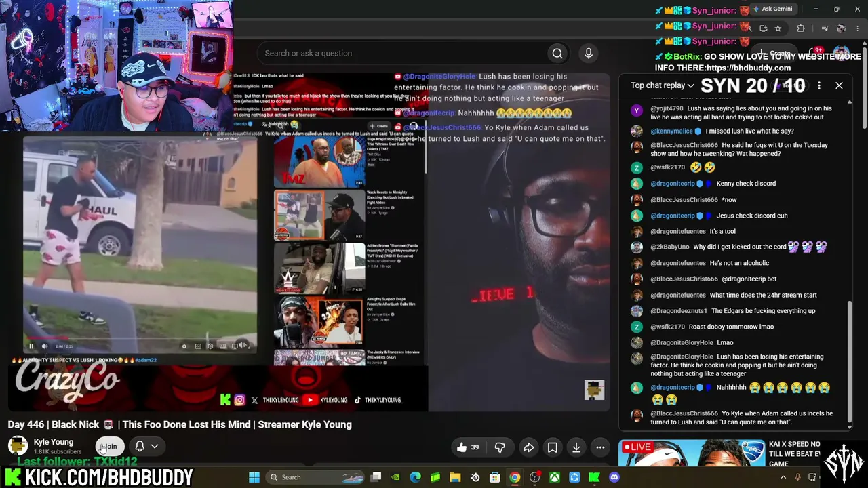This screenshot has width=868, height=488.
Task: Dislike the video with thumbs down
Action: tap(500, 447)
